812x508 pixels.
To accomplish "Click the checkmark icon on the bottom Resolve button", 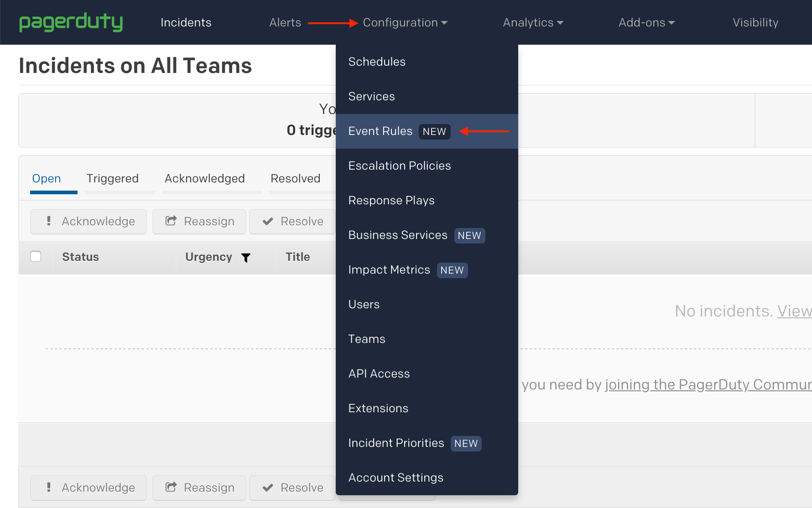I will 268,487.
